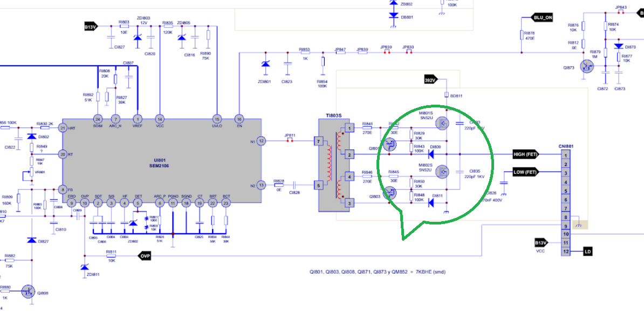The image size is (644, 327).
Task: Click the JP830 jumper symbol
Action: coord(408,52)
